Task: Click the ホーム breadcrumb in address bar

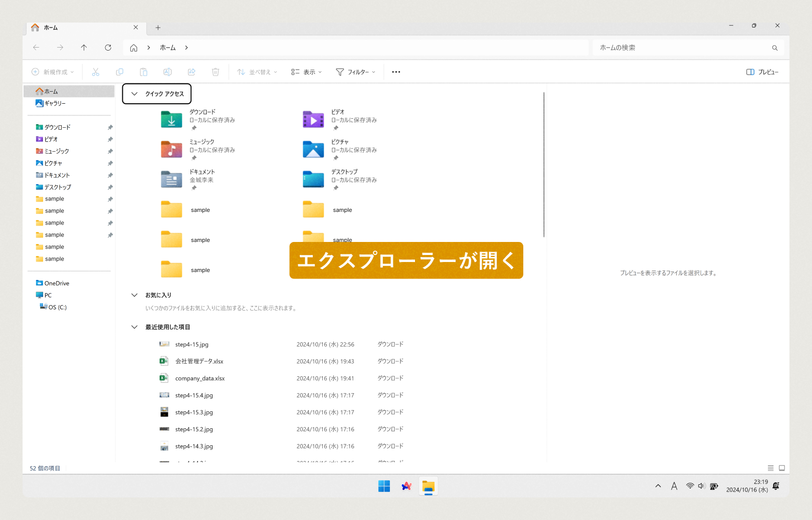Action: (x=168, y=48)
